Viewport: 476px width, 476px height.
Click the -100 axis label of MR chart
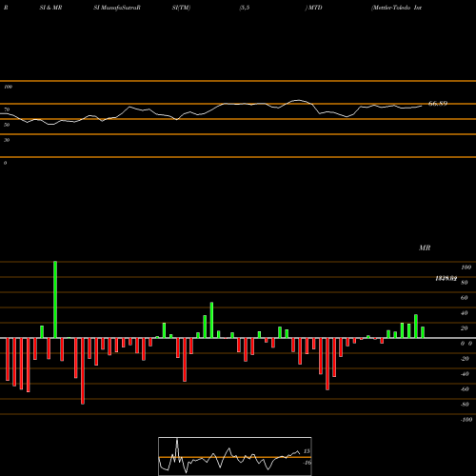466,420
